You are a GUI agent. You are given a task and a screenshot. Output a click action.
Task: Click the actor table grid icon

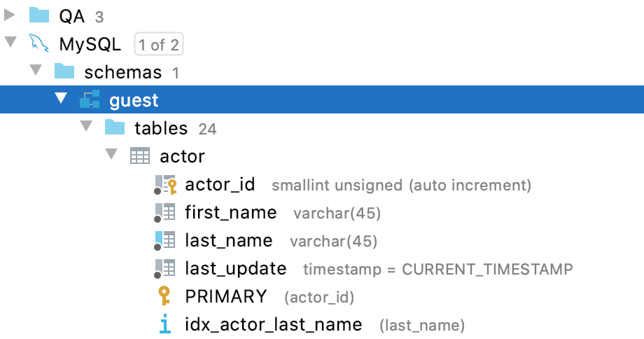[140, 156]
